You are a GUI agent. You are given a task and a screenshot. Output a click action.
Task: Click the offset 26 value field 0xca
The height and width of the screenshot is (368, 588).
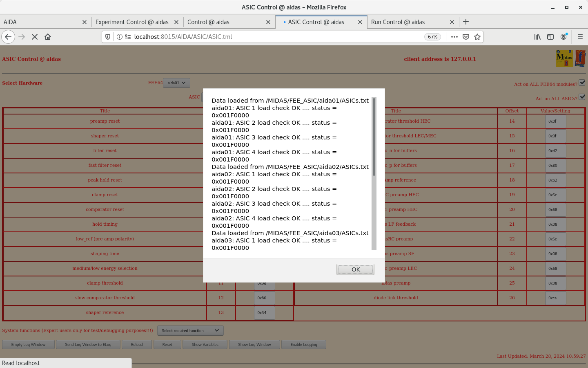[556, 298]
